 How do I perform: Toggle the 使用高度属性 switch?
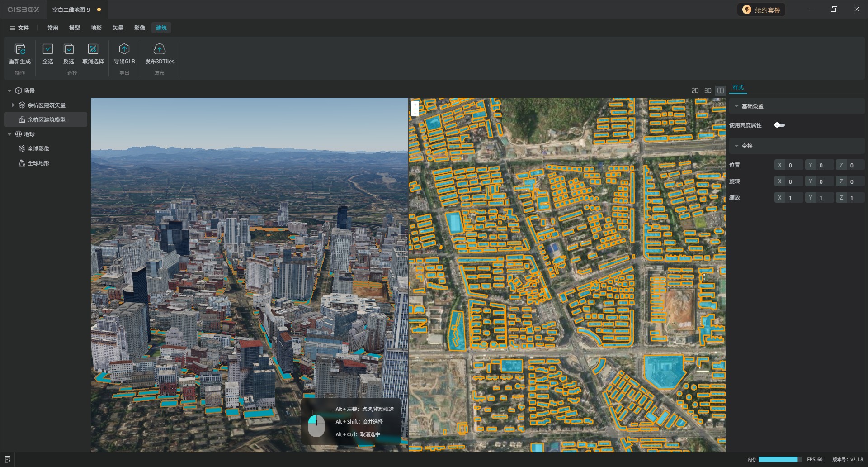[x=779, y=125]
